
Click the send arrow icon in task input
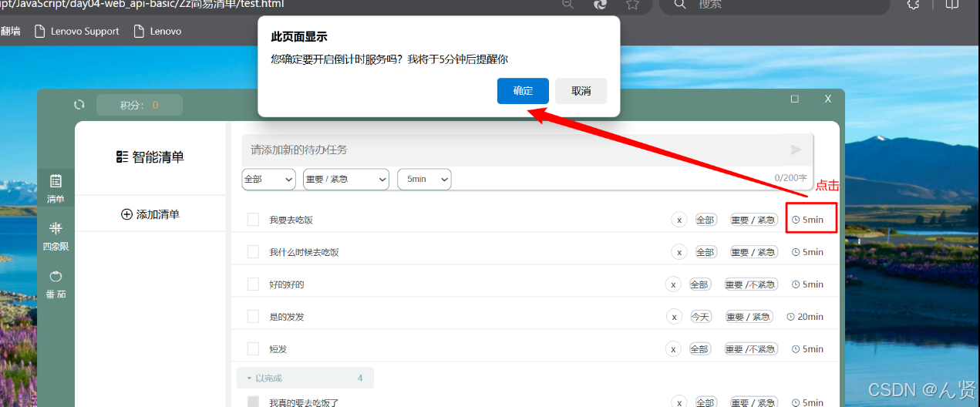[x=796, y=150]
